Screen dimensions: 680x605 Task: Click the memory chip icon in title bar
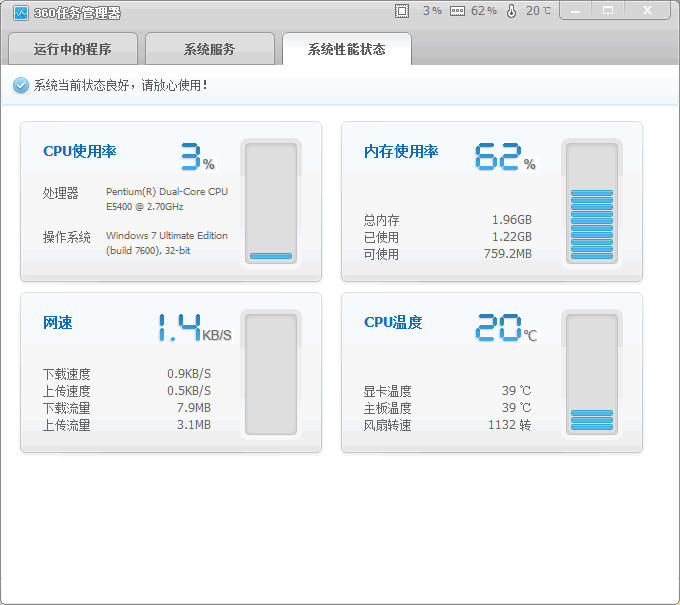(x=457, y=11)
